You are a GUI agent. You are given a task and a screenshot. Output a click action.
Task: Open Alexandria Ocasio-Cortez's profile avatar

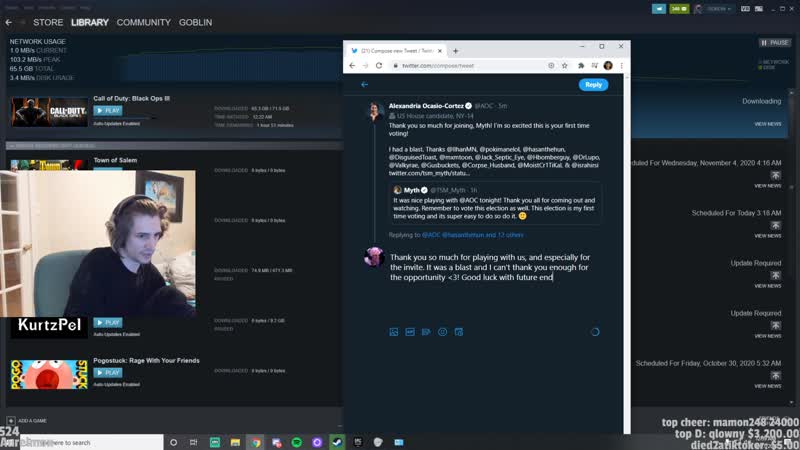(x=375, y=111)
